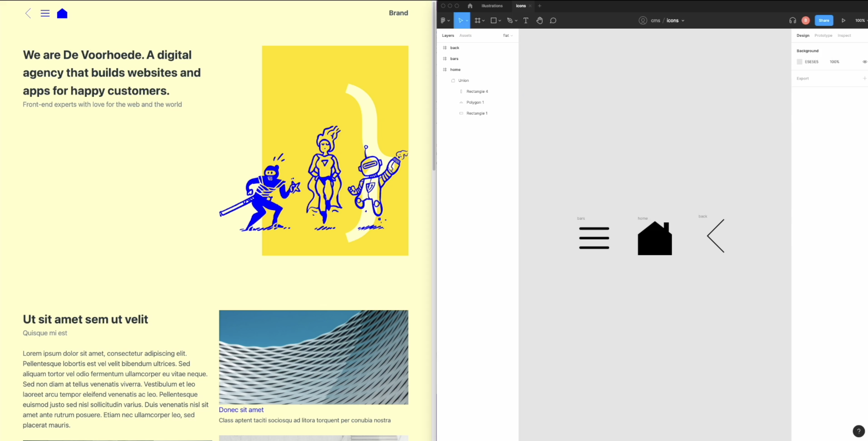This screenshot has height=441, width=868.
Task: Select the Frame tool
Action: [x=478, y=21]
